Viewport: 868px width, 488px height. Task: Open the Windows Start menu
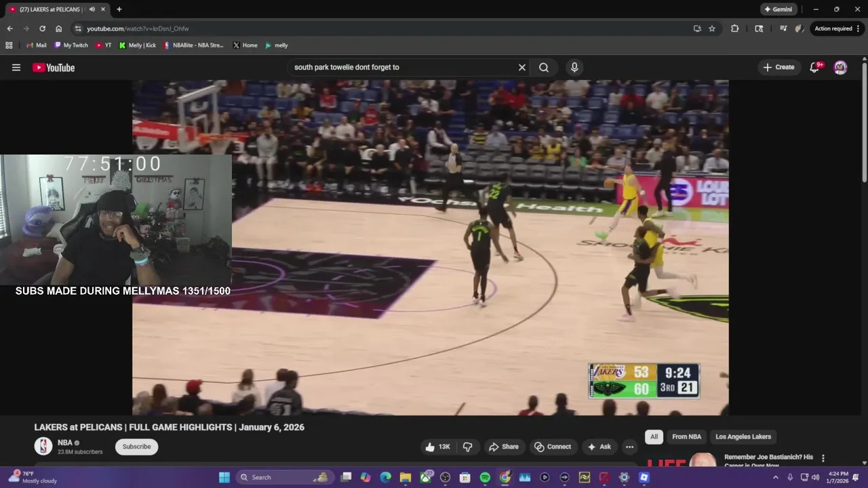pyautogui.click(x=224, y=477)
